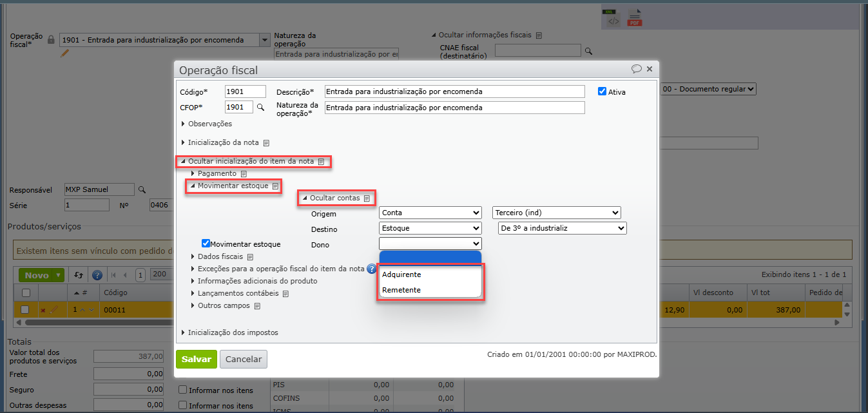Click the note icon beside Ocultar informações fiscais
Viewport: 868px width, 413px height.
pos(539,35)
